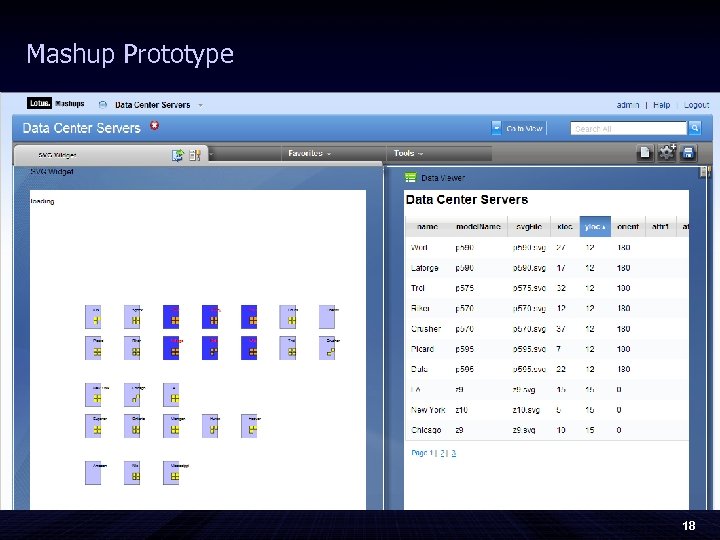Click the Amazon server icon
This screenshot has height=540, width=720.
pyautogui.click(x=93, y=472)
